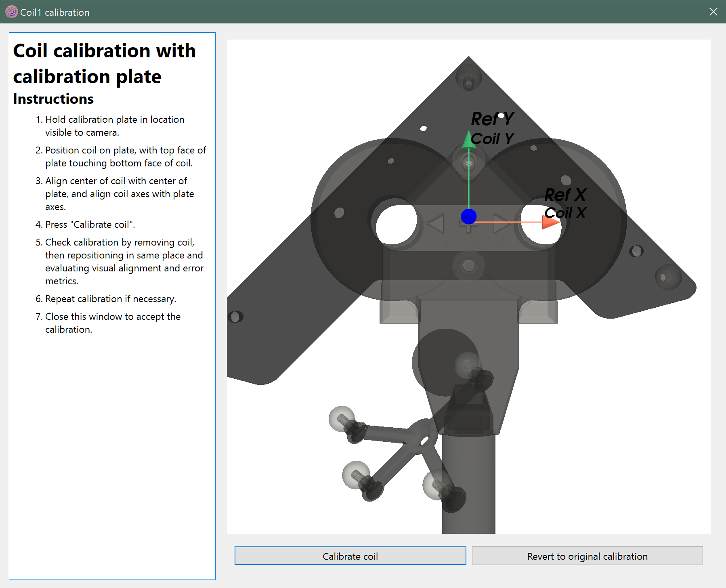Click the 'Instructions' heading
The height and width of the screenshot is (588, 726).
53,99
